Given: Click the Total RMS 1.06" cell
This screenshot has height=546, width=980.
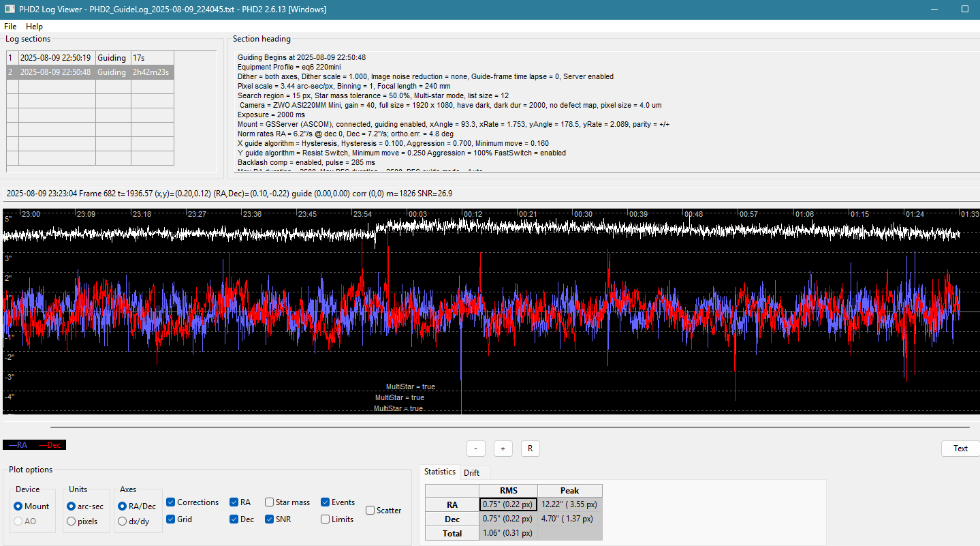Looking at the screenshot, I should [x=508, y=534].
